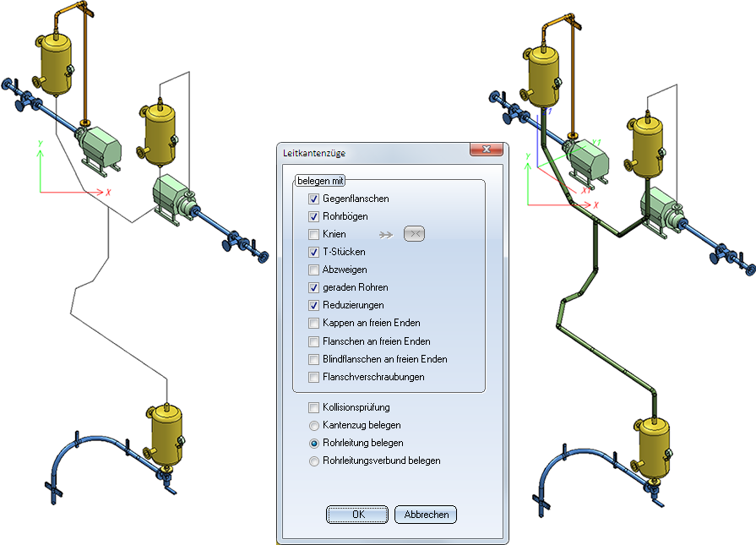
Task: Click the OK button
Action: tap(357, 515)
